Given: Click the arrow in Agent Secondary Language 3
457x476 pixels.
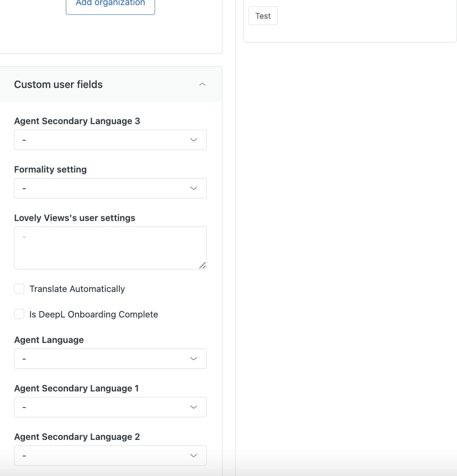Looking at the screenshot, I should [194, 140].
